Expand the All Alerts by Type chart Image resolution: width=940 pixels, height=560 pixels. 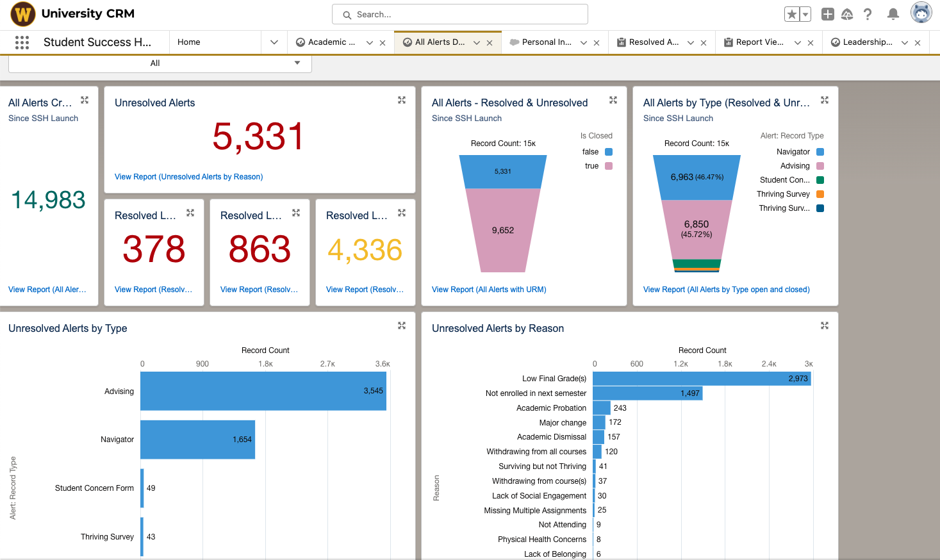(x=824, y=100)
